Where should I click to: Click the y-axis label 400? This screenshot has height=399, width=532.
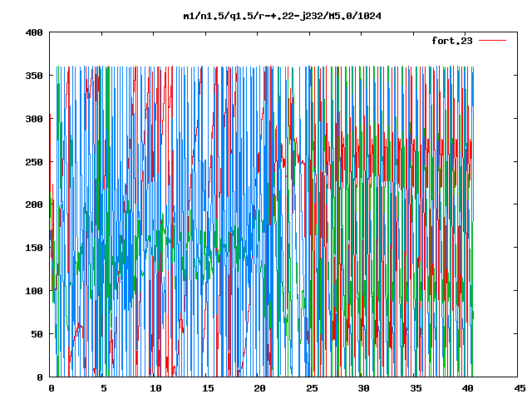click(34, 32)
